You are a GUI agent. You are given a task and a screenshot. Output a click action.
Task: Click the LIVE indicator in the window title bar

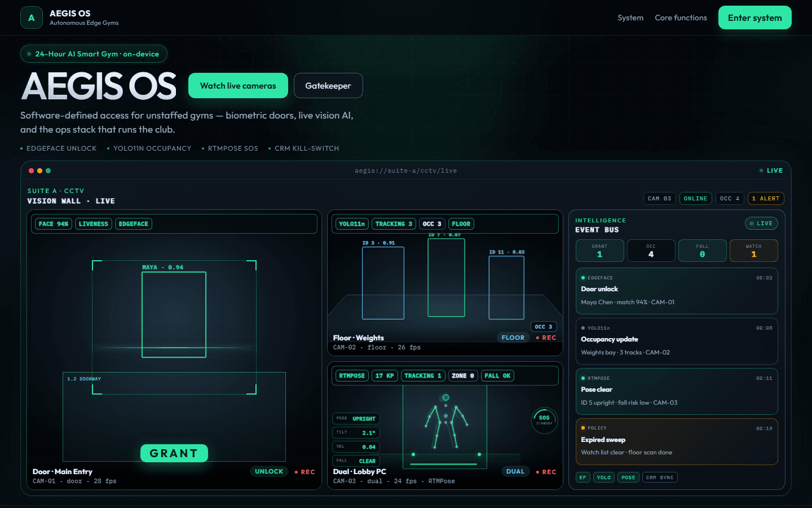coord(771,170)
